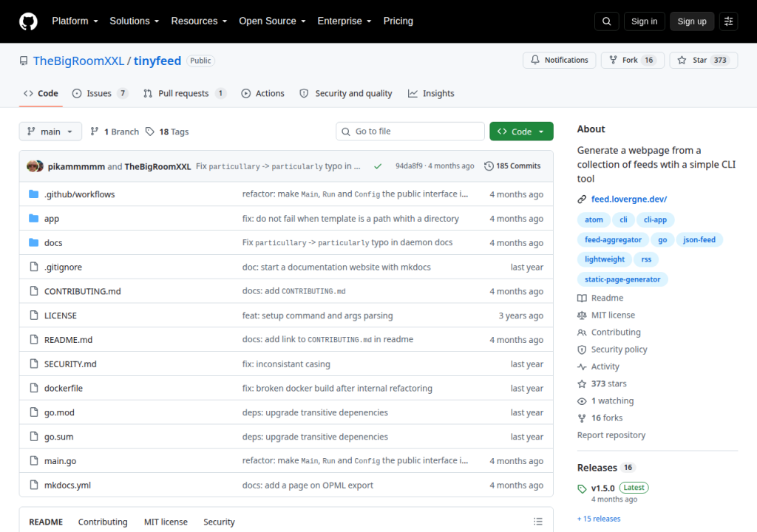This screenshot has height=532, width=757.
Task: Check the green commit status checkmark
Action: point(378,166)
